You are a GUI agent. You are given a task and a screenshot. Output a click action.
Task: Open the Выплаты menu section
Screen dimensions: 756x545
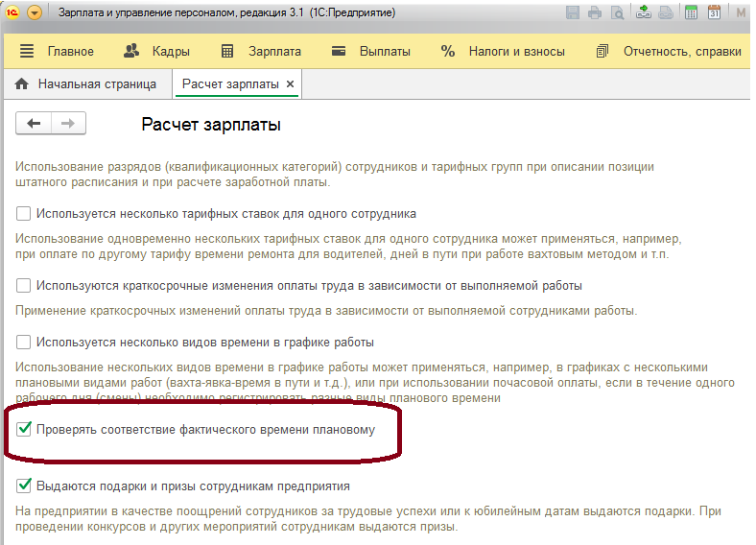371,51
